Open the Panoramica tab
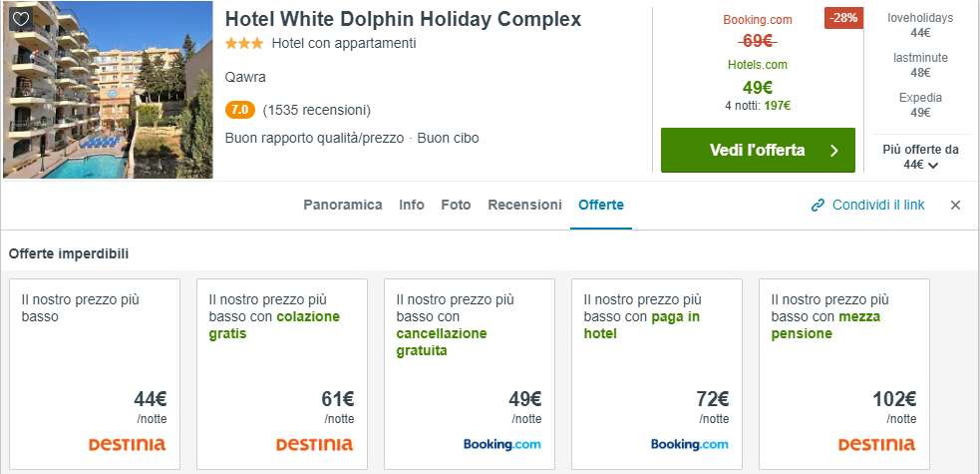 tap(343, 205)
